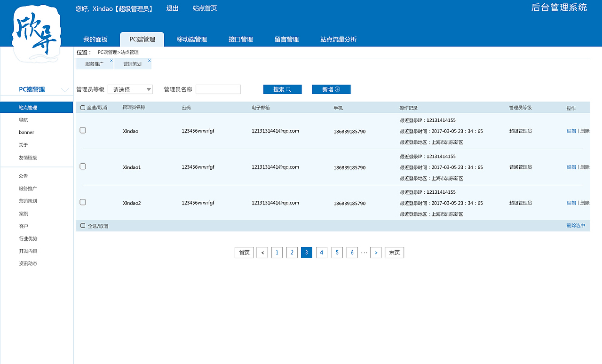Select the PC端管理 tab
Screen dimensions: 602x364
pos(142,40)
